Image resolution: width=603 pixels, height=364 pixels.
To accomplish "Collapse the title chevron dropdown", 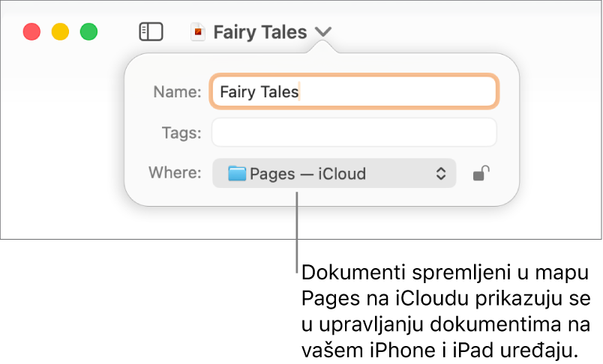I will click(x=323, y=31).
